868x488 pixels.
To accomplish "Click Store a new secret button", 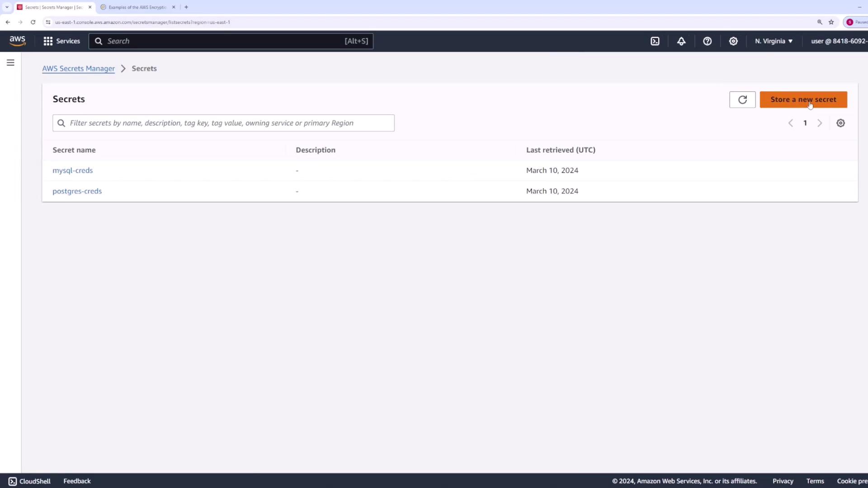I will click(803, 99).
